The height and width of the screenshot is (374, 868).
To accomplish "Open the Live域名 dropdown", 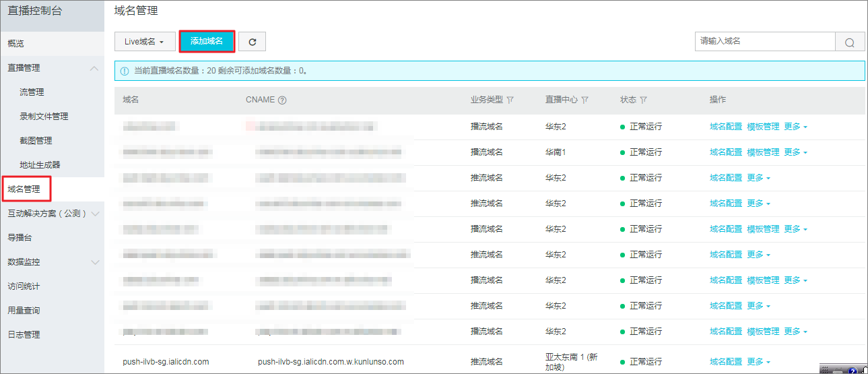I will (x=144, y=42).
